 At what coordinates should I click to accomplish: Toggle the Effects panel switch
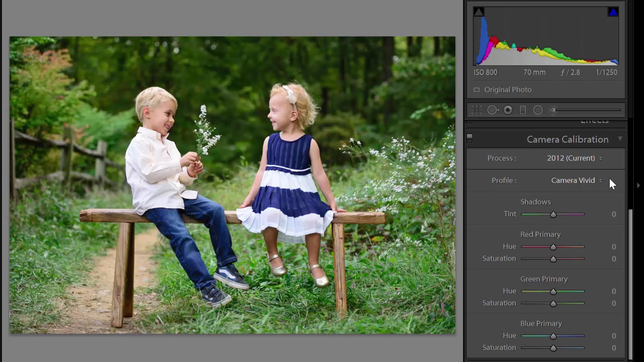click(470, 121)
